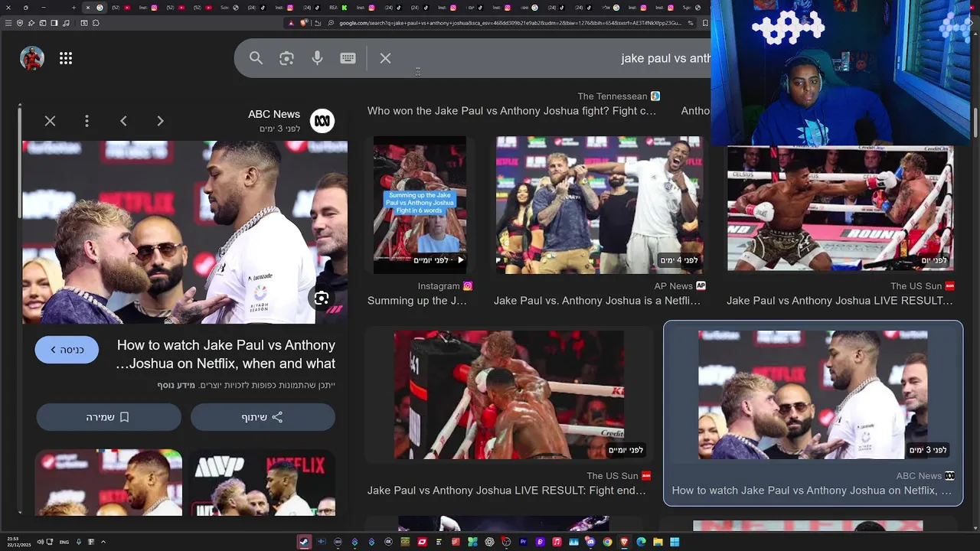Open Steam from the taskbar
This screenshot has width=980, height=551.
point(304,542)
